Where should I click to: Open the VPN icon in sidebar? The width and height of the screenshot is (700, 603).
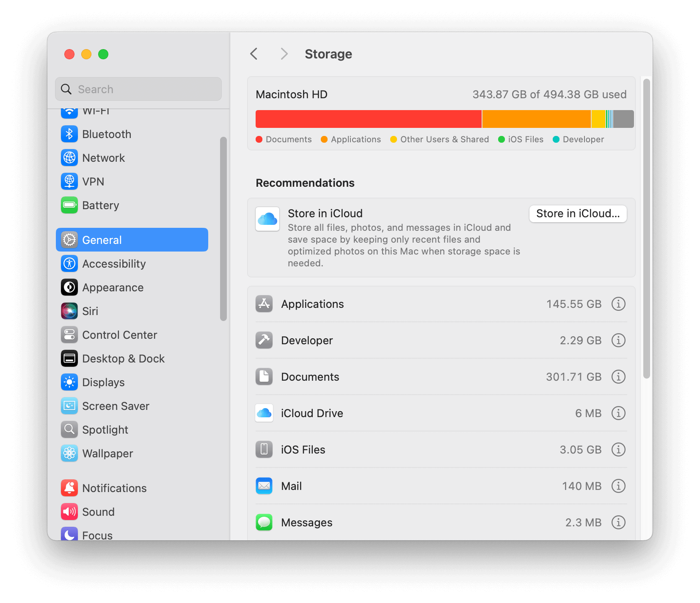(69, 182)
